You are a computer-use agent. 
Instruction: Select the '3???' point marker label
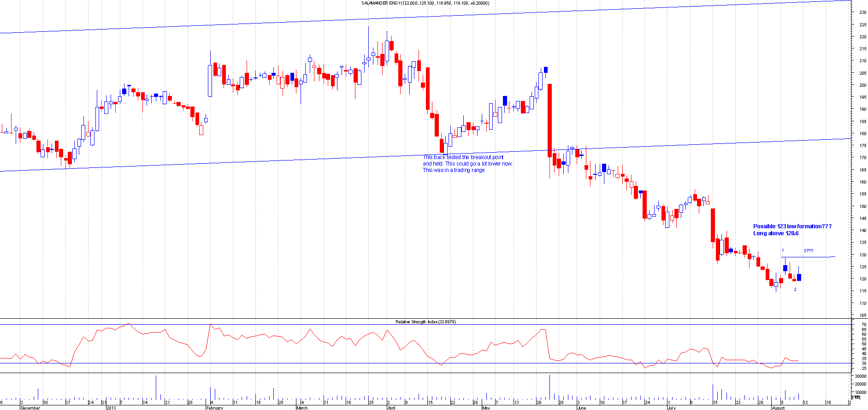tap(808, 251)
